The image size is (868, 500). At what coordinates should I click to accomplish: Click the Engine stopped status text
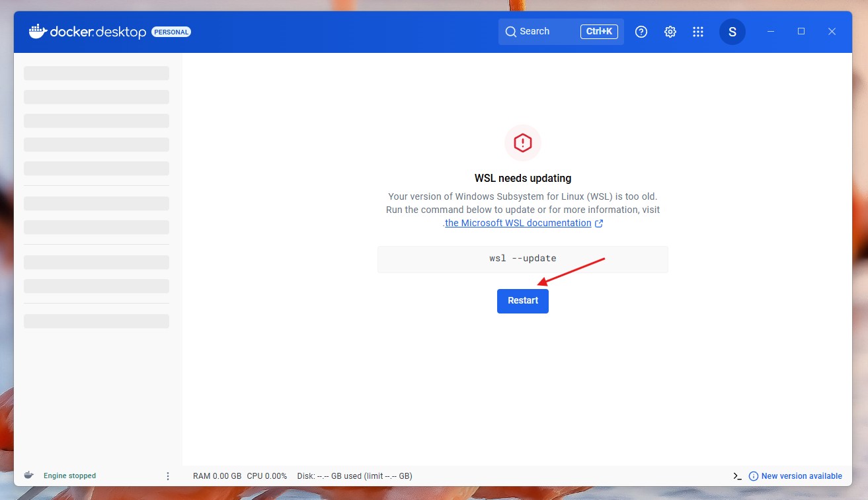click(x=69, y=476)
